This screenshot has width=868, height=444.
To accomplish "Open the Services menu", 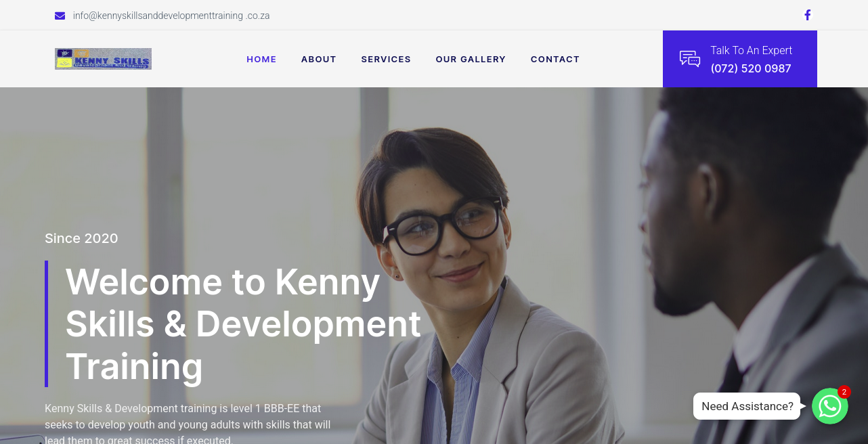I will coord(386,59).
